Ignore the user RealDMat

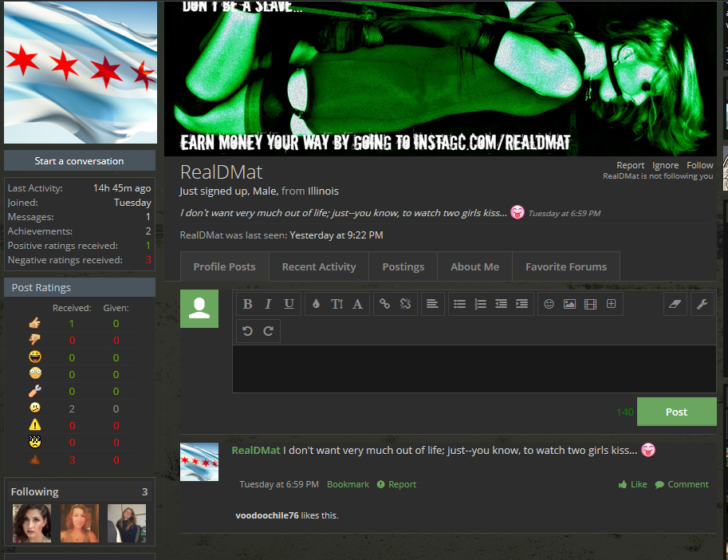pyautogui.click(x=665, y=165)
